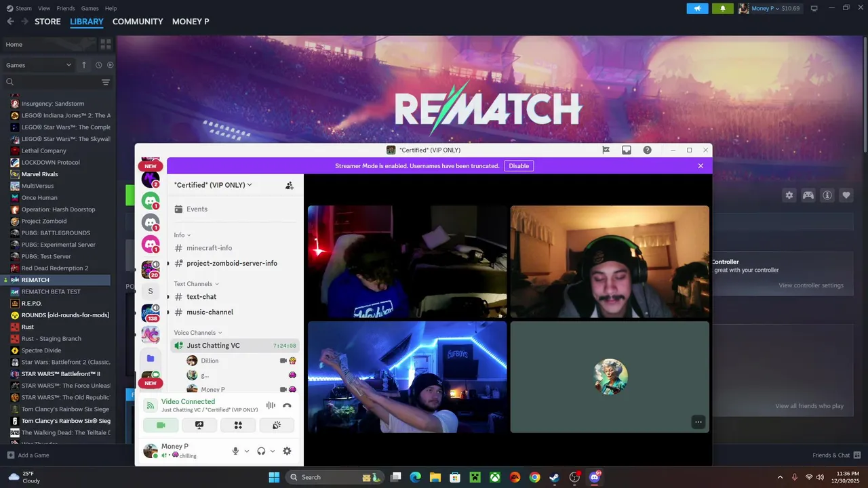Open more options on avatar video tile
Screen dimensions: 868x488
pos(698,422)
